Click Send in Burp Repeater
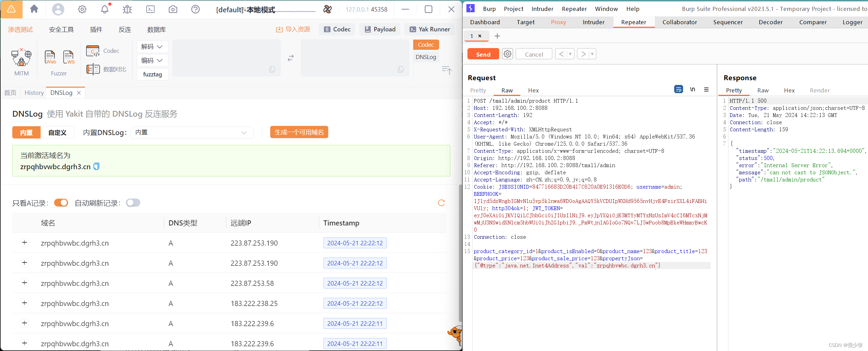868x351 pixels. pyautogui.click(x=483, y=54)
